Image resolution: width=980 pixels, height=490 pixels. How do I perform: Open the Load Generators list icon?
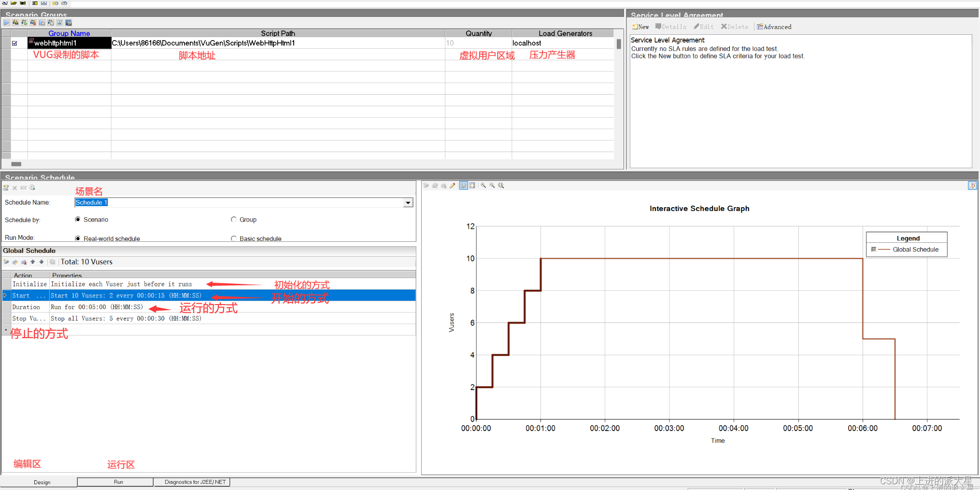pyautogui.click(x=35, y=3)
